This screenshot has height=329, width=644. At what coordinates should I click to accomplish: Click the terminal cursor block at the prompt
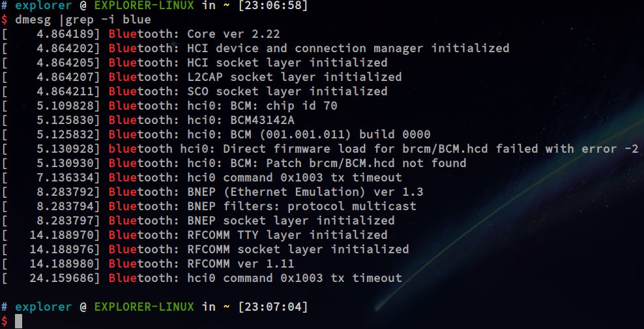coord(19,321)
